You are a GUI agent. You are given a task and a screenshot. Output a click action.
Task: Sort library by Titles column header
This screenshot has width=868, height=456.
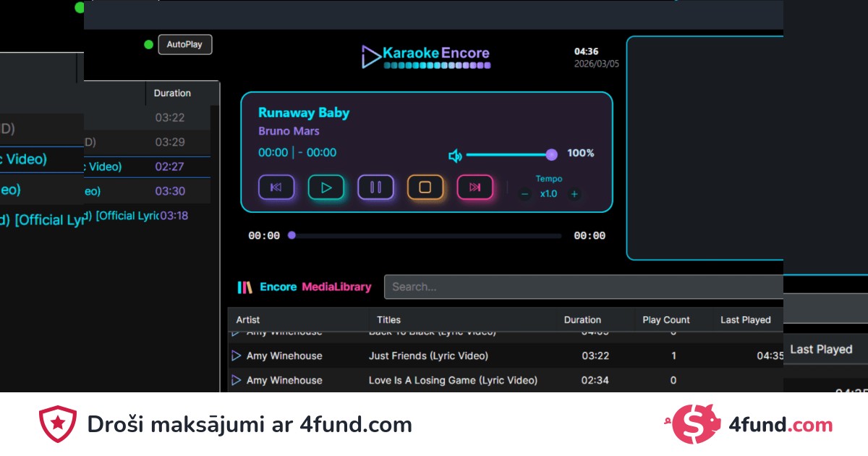click(388, 320)
